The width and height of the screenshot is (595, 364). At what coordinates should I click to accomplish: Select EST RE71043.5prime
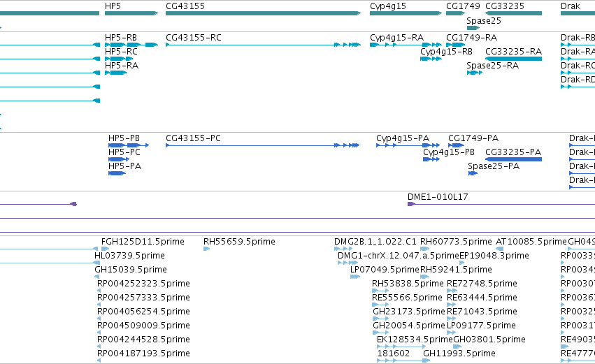[x=452, y=319]
